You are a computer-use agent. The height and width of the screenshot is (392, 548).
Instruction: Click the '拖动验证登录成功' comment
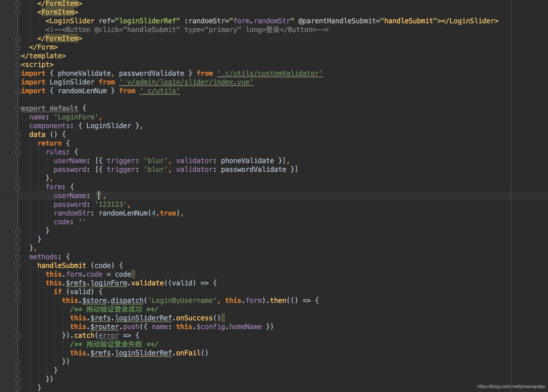(114, 309)
